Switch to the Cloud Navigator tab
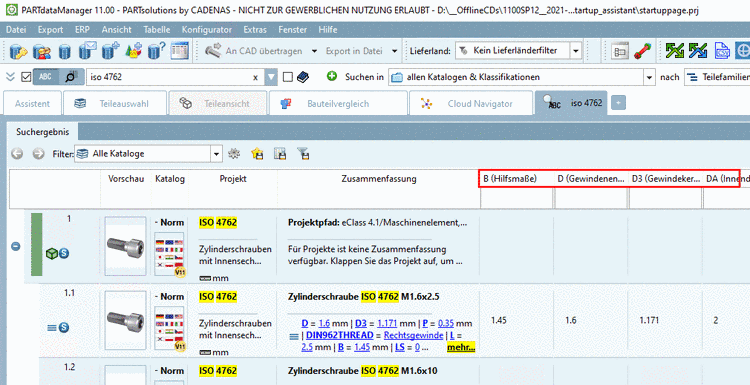 471,103
